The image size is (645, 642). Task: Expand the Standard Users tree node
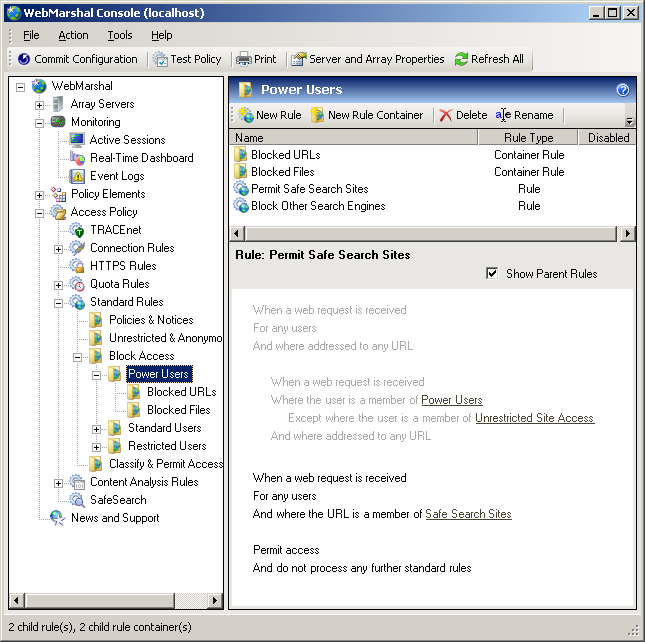(97, 428)
